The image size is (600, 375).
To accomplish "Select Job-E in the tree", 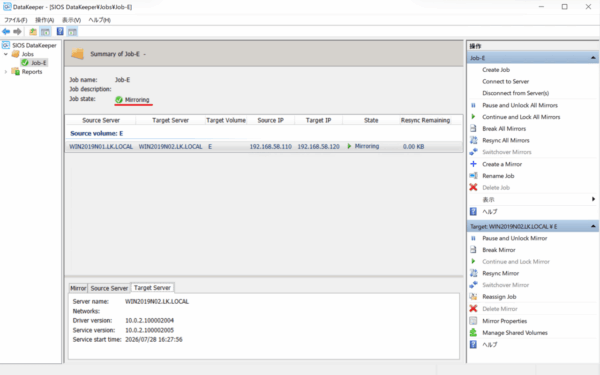I will pos(39,63).
